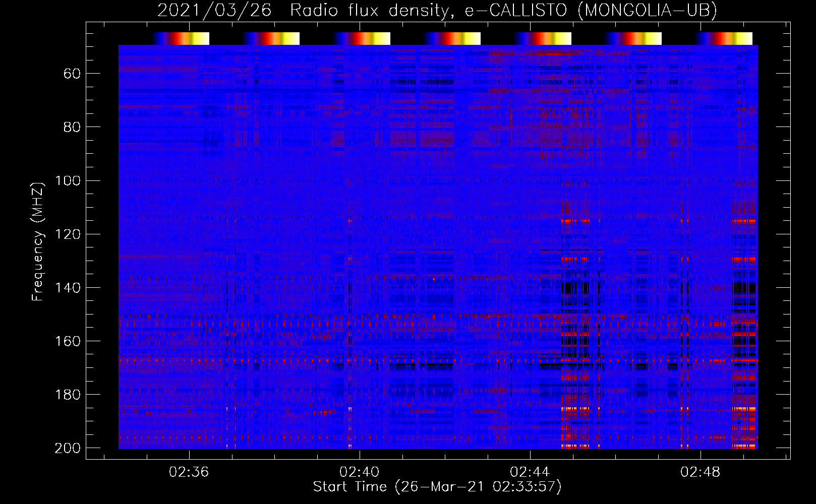The image size is (816, 504).
Task: Click the 02:36 time tick label
Action: pos(189,472)
